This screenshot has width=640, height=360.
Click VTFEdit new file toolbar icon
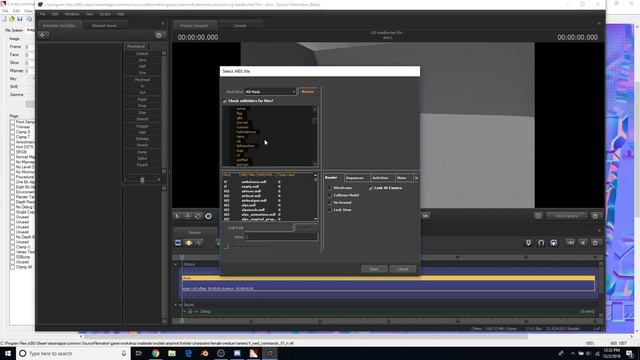click(x=4, y=19)
